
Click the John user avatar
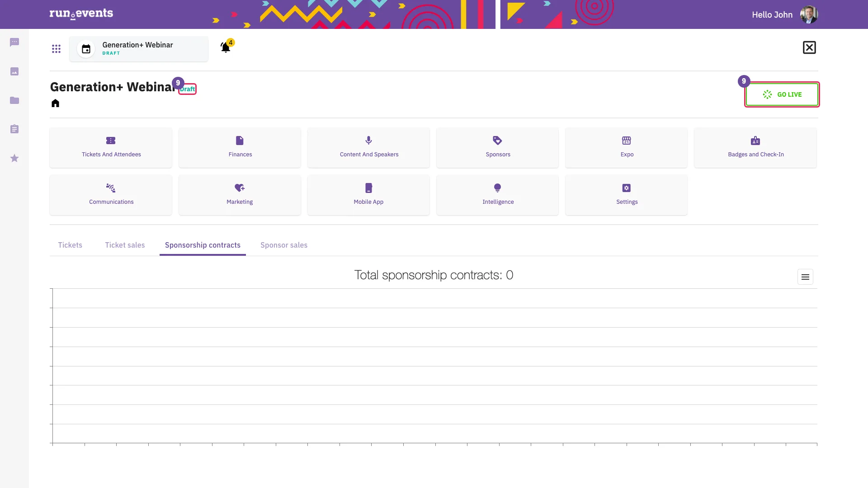tap(809, 14)
